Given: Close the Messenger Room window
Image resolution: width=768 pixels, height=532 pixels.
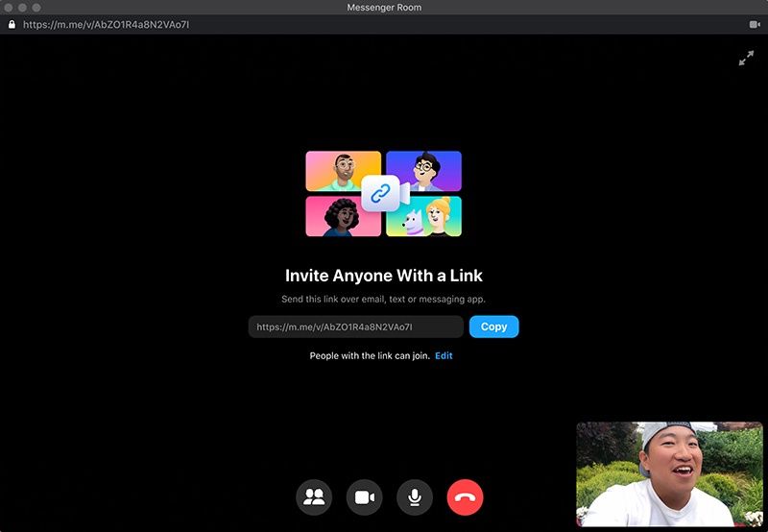Looking at the screenshot, I should tap(9, 8).
